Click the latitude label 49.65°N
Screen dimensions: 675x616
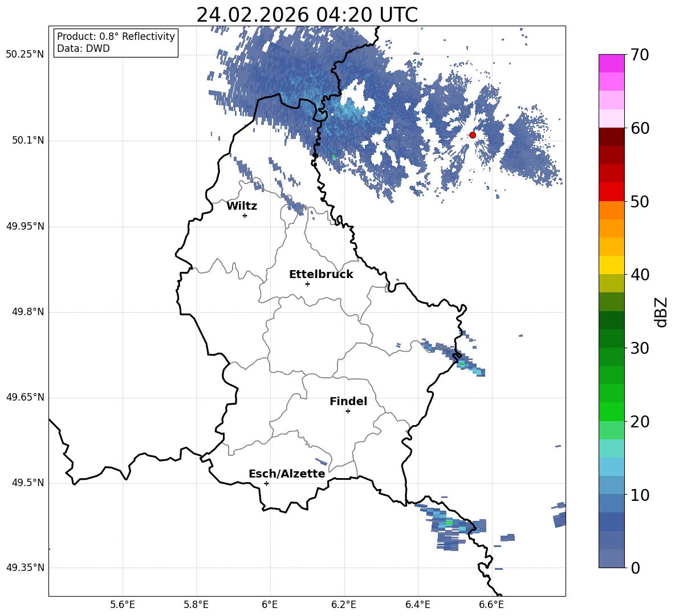point(25,397)
